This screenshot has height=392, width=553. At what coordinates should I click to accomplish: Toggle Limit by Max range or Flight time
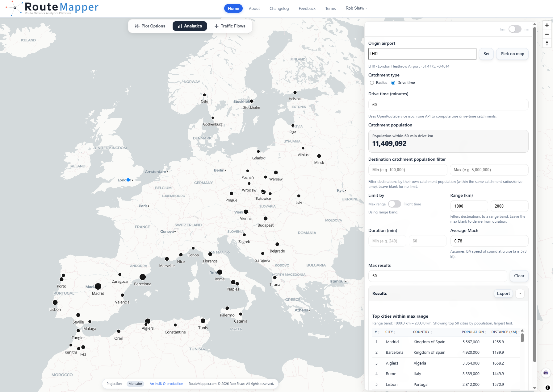click(394, 204)
